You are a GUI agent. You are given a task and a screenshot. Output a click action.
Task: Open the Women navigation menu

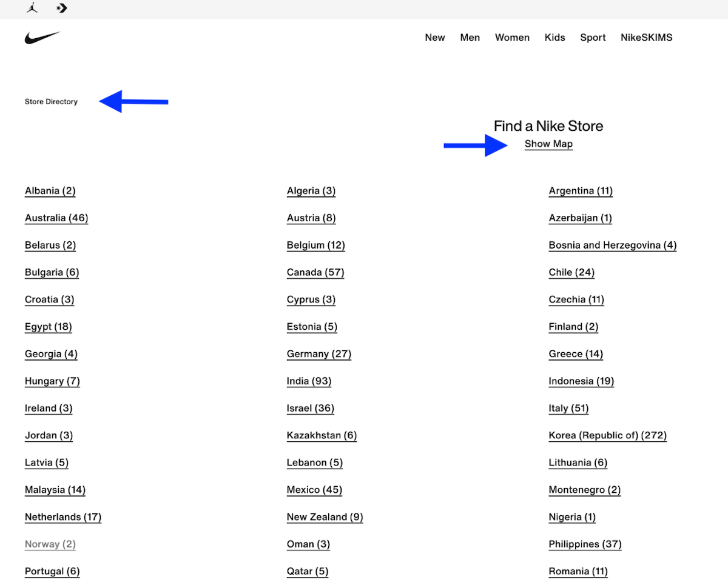[512, 37]
